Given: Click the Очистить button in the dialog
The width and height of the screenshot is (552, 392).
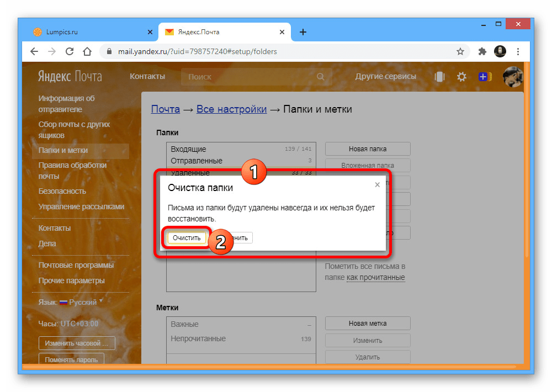Looking at the screenshot, I should 186,237.
